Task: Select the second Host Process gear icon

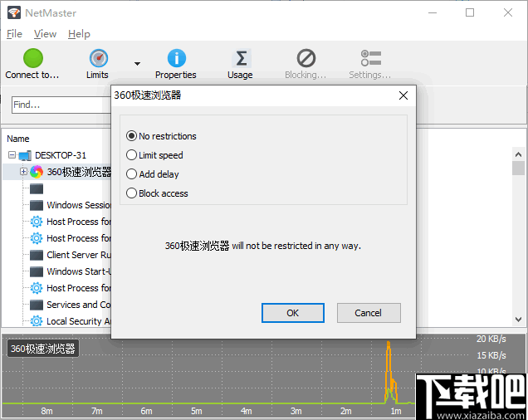Action: pyautogui.click(x=37, y=238)
